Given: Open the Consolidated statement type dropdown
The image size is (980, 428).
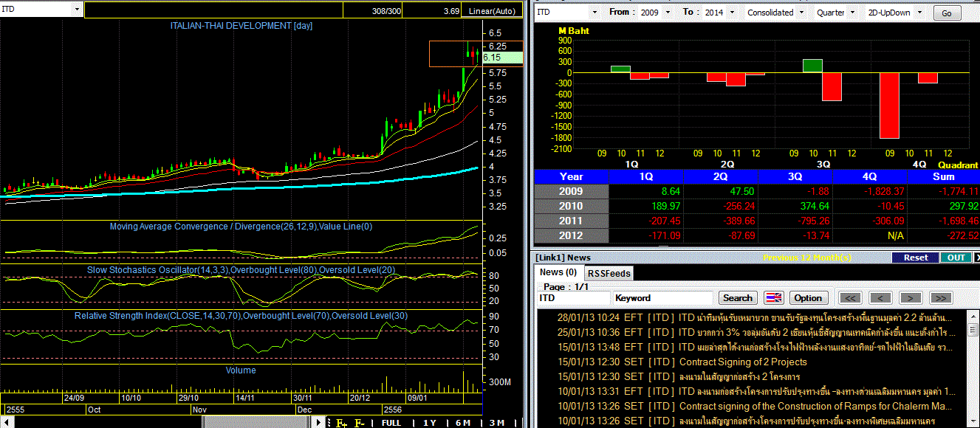Looking at the screenshot, I should [801, 13].
